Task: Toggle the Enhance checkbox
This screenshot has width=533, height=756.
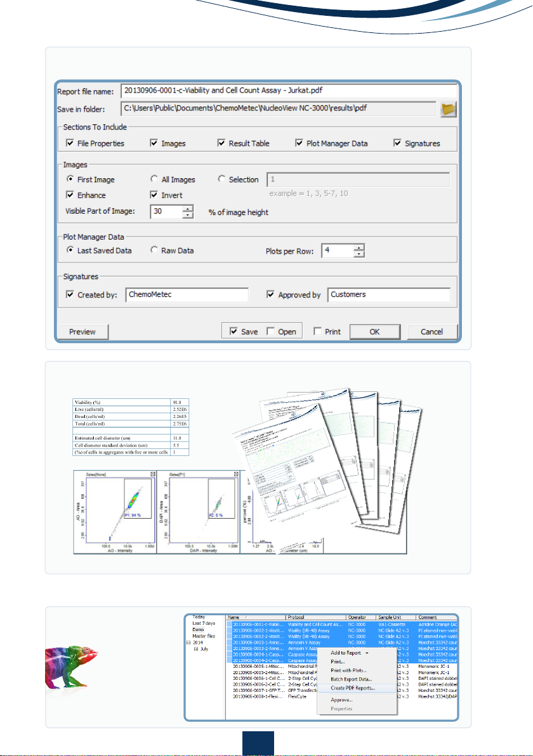Action: tap(70, 195)
